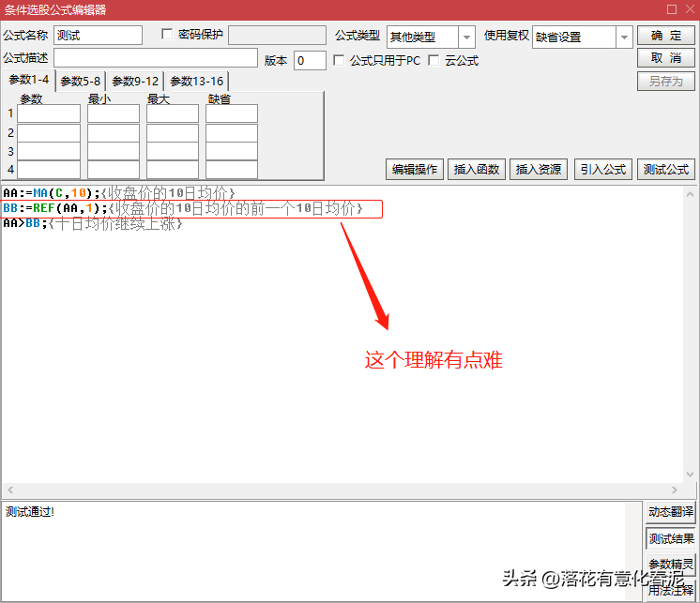Viewport: 700px width, 603px height.
Task: Maximize the 条件选股公式编辑器 window
Action: [672, 9]
